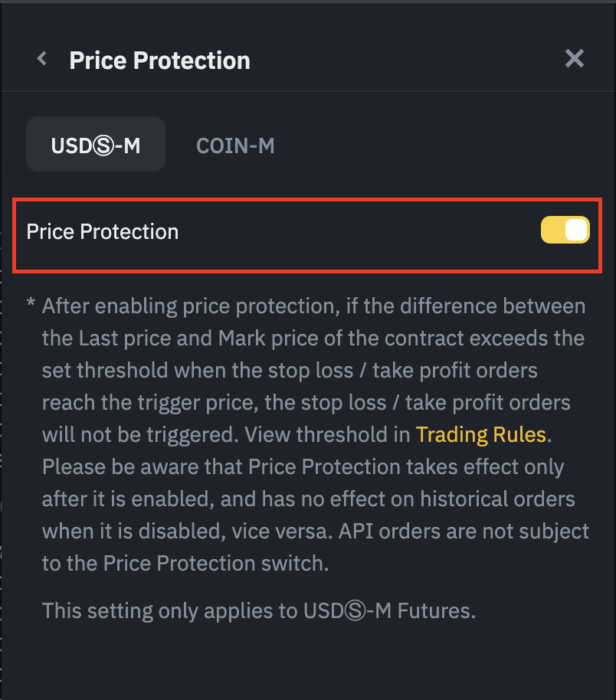The width and height of the screenshot is (616, 700).
Task: Click the 'This setting only applies' footnote
Action: [259, 610]
